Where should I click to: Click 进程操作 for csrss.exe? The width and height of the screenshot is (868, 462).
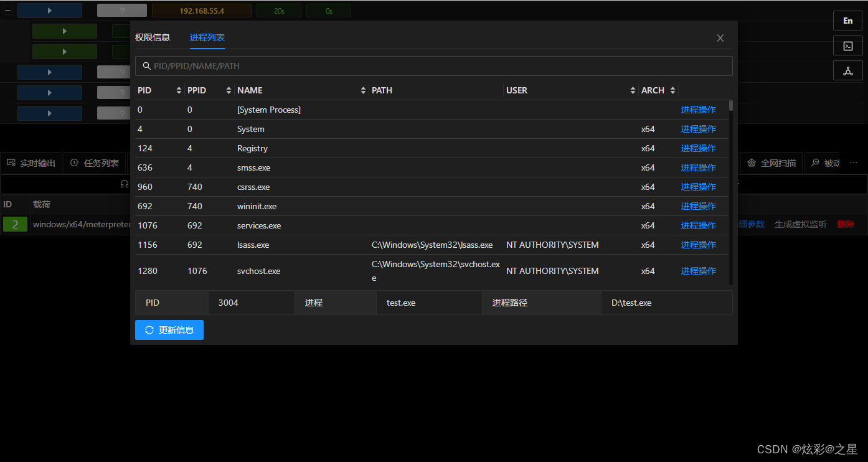coord(698,187)
